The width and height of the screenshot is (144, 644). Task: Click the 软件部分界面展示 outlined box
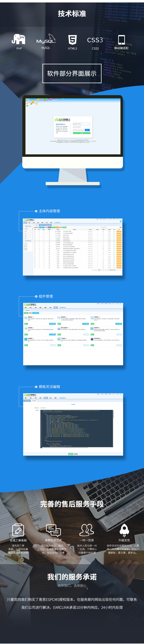72,73
